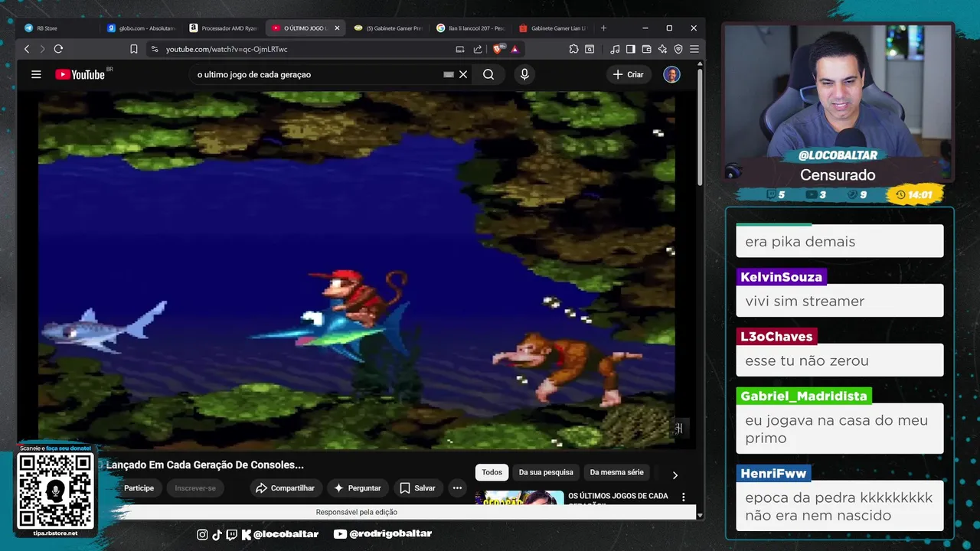Click the @LOCOBALTAR name label under webcam

[838, 155]
